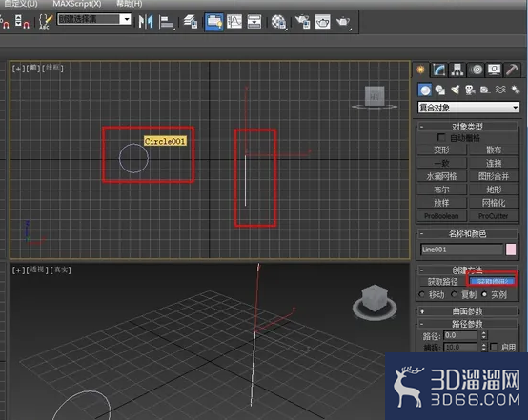This screenshot has height=420, width=528.
Task: Open Render Setup teapot icon
Action: coord(302,22)
